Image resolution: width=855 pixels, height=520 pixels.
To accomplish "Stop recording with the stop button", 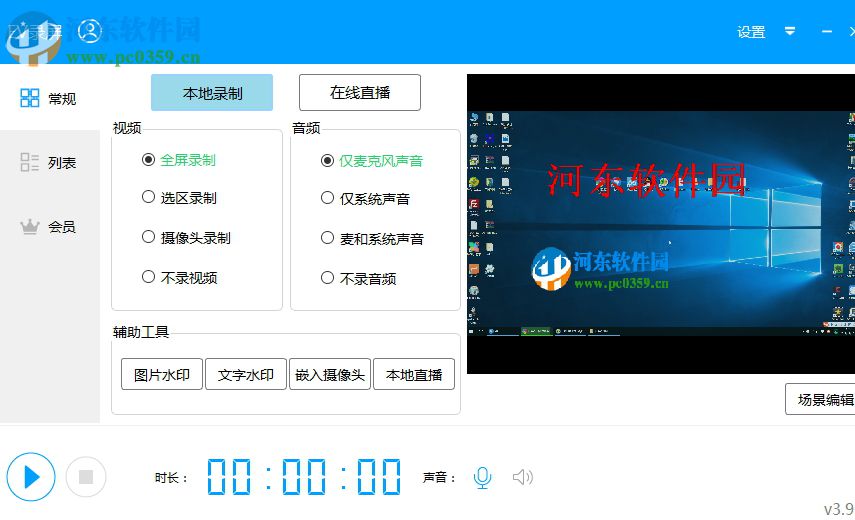I will 86,477.
